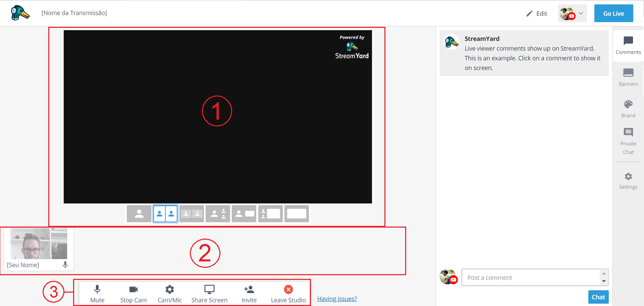Click the [Seu Nome] camera thumbnail
This screenshot has width=644, height=306.
click(x=39, y=244)
